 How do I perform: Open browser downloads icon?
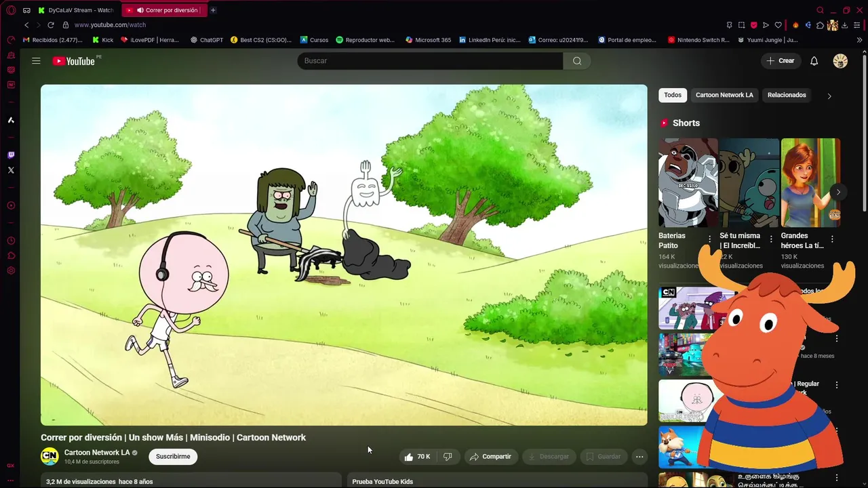tap(844, 25)
